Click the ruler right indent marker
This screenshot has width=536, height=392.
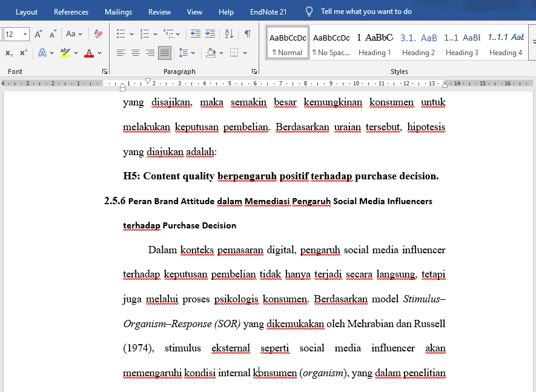(445, 85)
